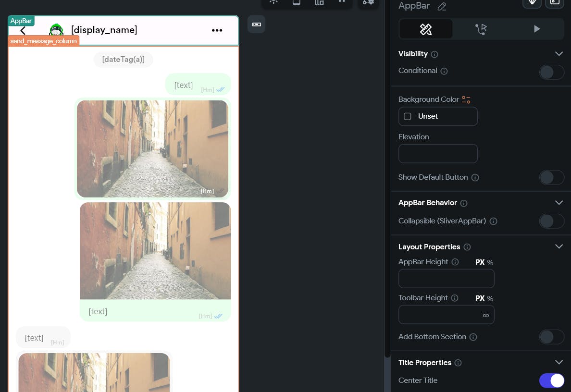Disable the Center Title toggle
Viewport: 571px width, 392px height.
551,381
